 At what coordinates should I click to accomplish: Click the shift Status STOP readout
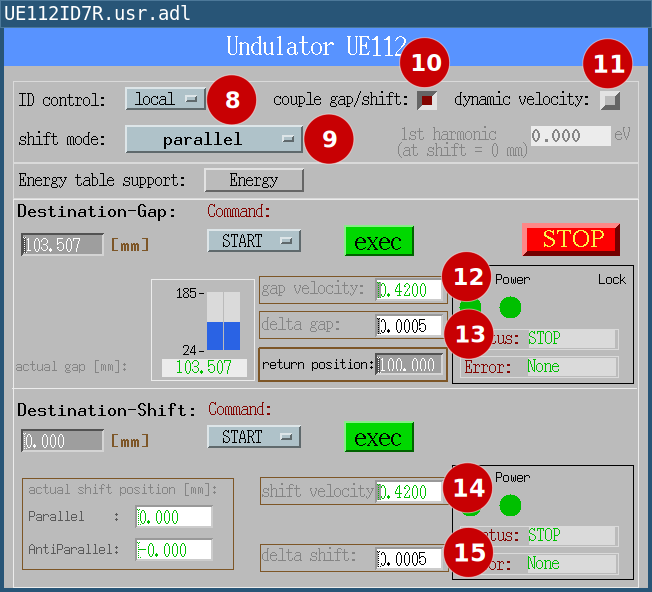[x=572, y=535]
